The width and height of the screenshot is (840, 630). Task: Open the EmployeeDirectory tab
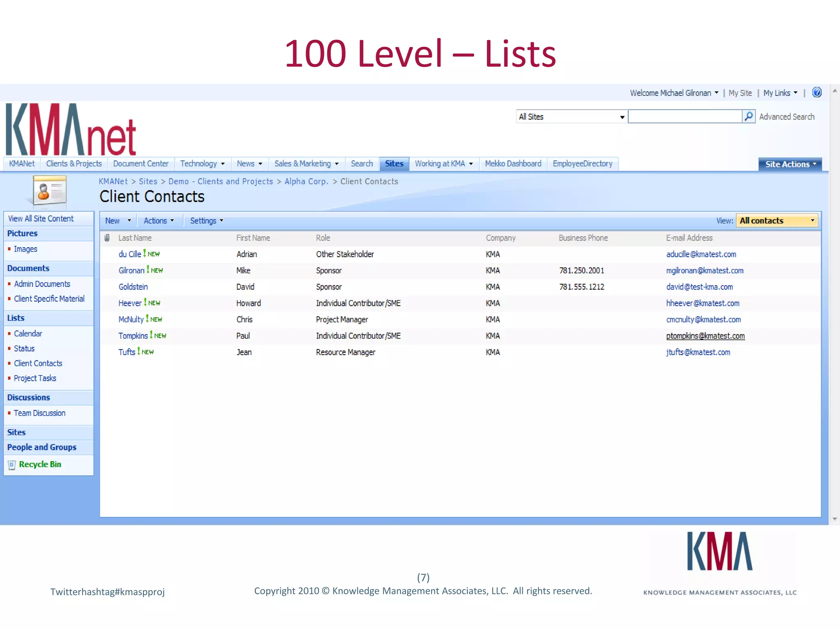click(582, 164)
